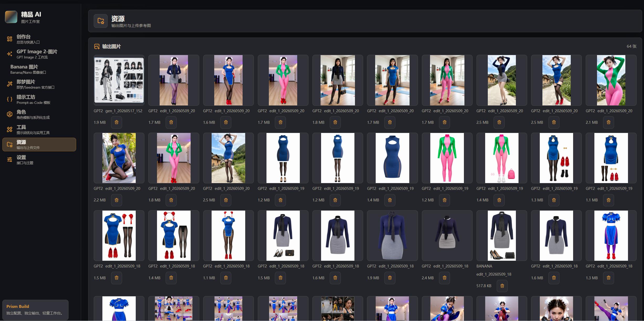Open the Banana 图片 section
Screen dimensions: 644x321
39,69
